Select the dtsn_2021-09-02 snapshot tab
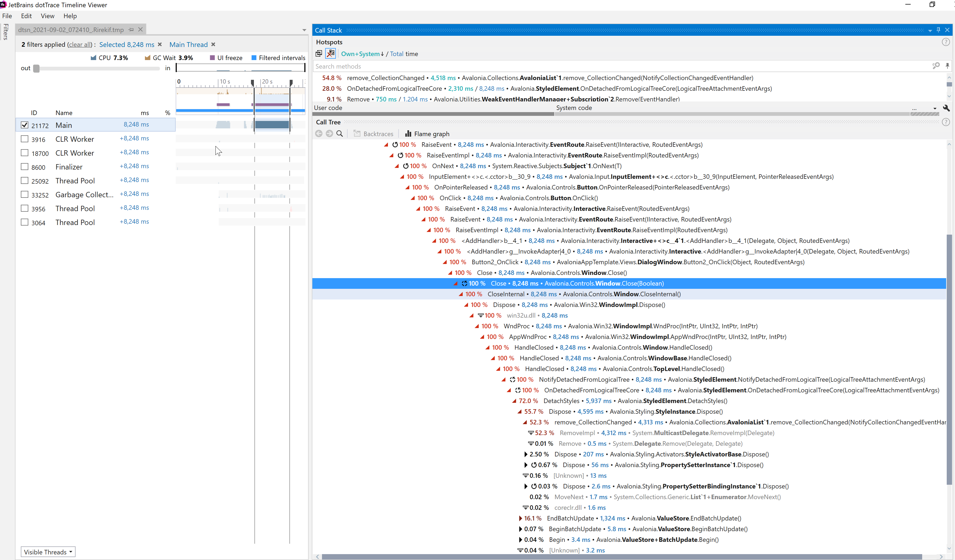 pyautogui.click(x=71, y=30)
